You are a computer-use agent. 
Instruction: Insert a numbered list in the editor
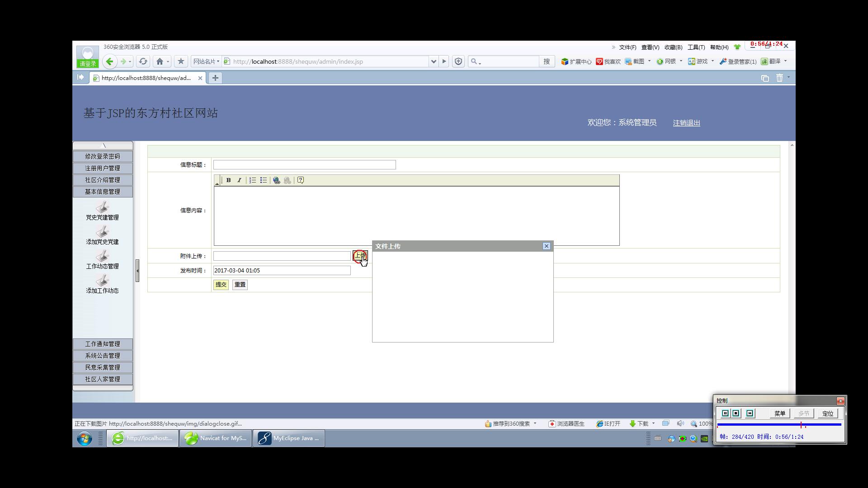point(253,180)
